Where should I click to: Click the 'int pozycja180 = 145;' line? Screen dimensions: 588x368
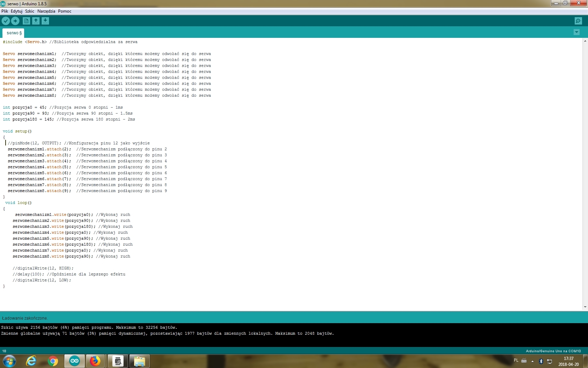coord(69,120)
